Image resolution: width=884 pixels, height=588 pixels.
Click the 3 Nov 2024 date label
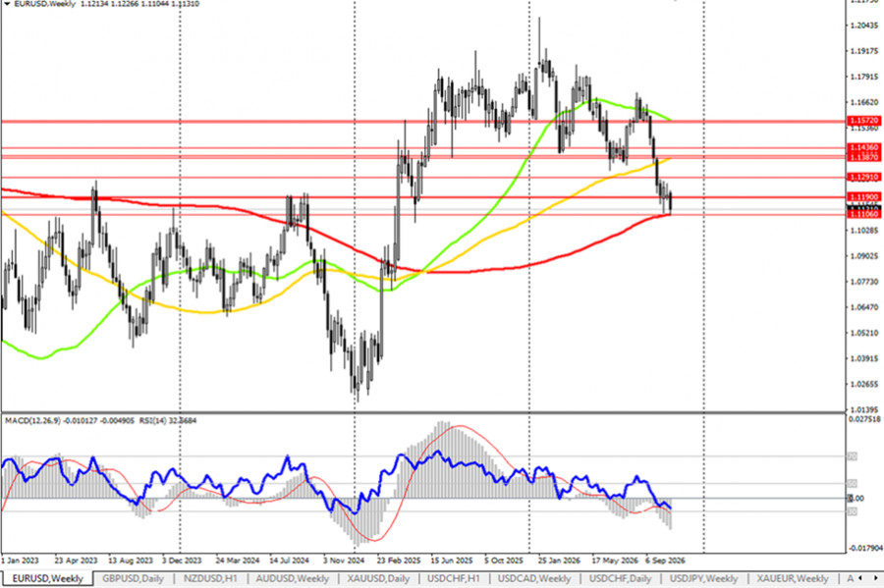pos(344,561)
